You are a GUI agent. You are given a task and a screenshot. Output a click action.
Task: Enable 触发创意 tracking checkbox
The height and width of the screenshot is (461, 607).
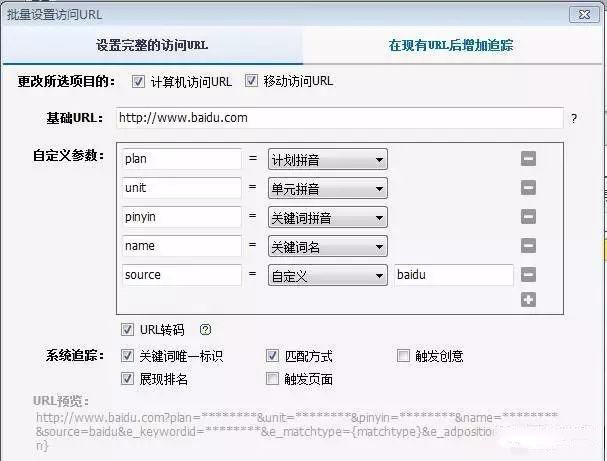tap(403, 355)
